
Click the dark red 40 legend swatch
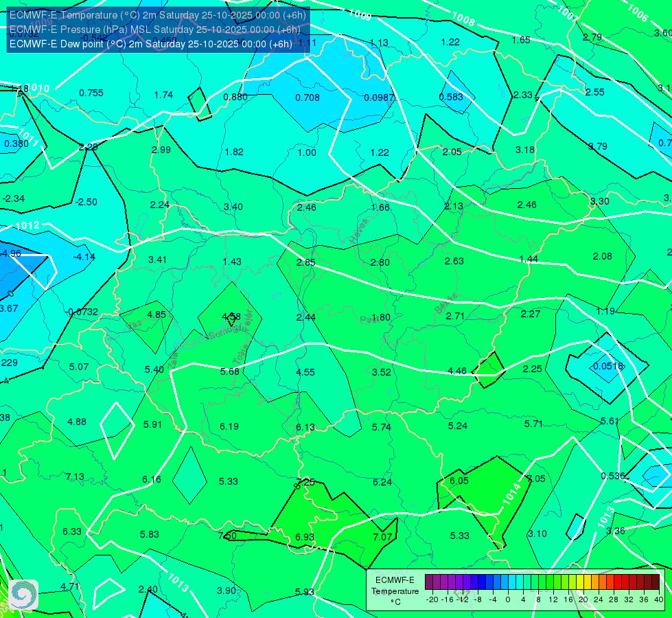pyautogui.click(x=656, y=582)
